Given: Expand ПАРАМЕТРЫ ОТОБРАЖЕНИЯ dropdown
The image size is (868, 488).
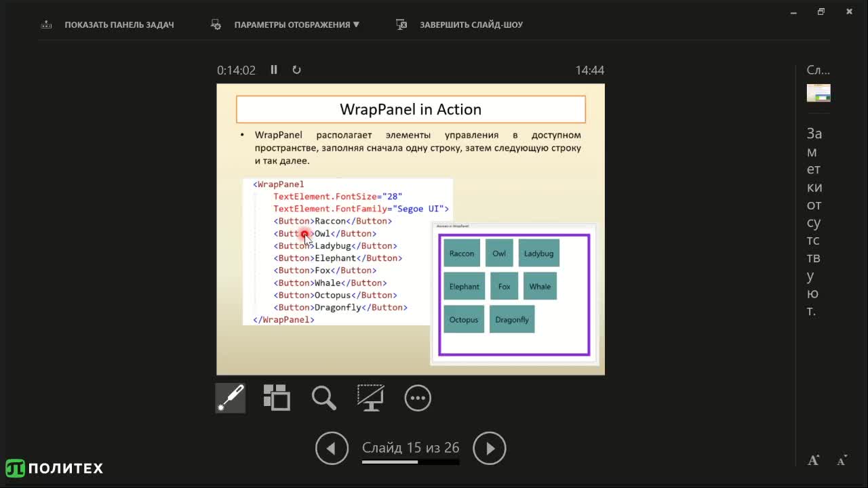Looking at the screenshot, I should tap(297, 24).
